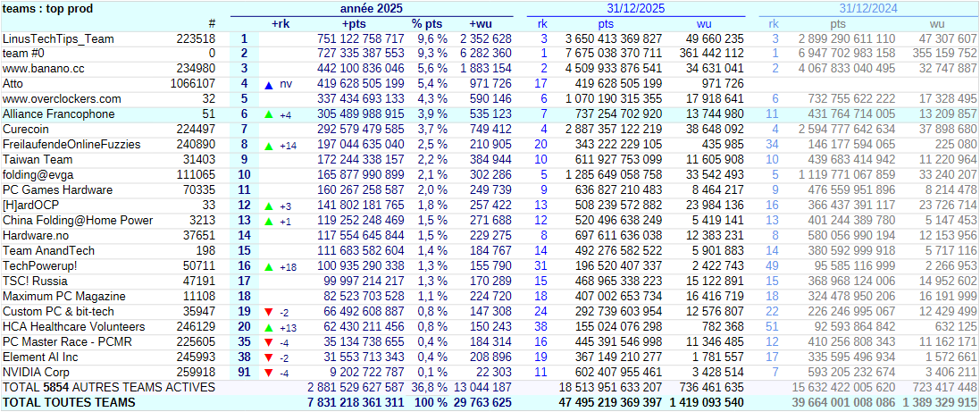Click team number 259918 for NVIDIA Corp
Screen dimensions: 980x412
[x=197, y=373]
